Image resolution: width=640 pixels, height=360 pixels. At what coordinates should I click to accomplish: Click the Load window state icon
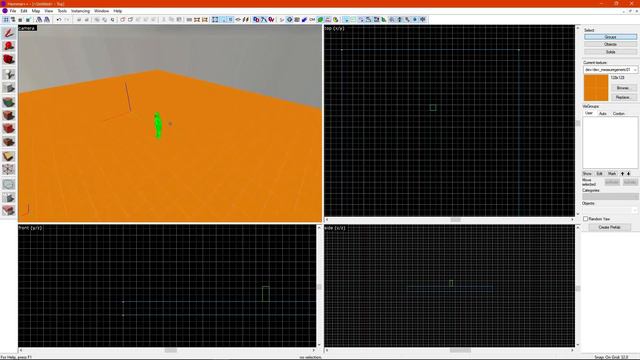pyautogui.click(x=39, y=20)
